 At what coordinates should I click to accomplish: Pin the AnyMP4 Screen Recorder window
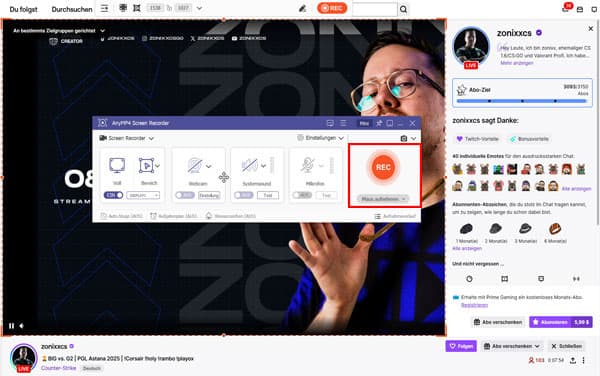coord(378,123)
